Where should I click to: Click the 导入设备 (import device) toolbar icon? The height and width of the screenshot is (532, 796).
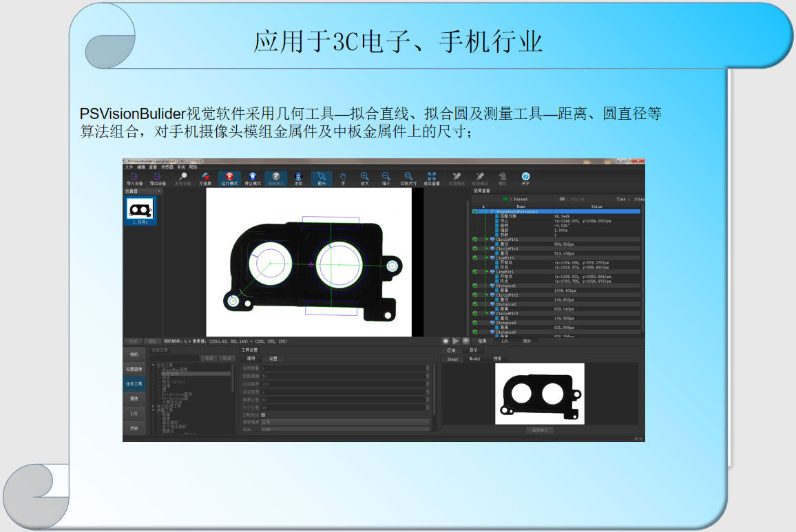(x=134, y=179)
